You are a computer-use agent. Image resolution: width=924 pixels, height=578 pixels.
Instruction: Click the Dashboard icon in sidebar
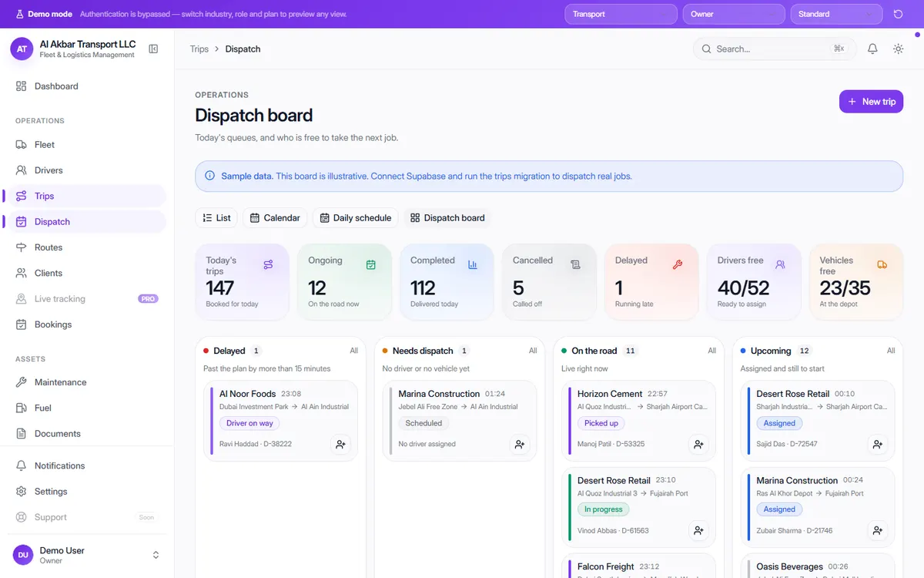pos(21,86)
